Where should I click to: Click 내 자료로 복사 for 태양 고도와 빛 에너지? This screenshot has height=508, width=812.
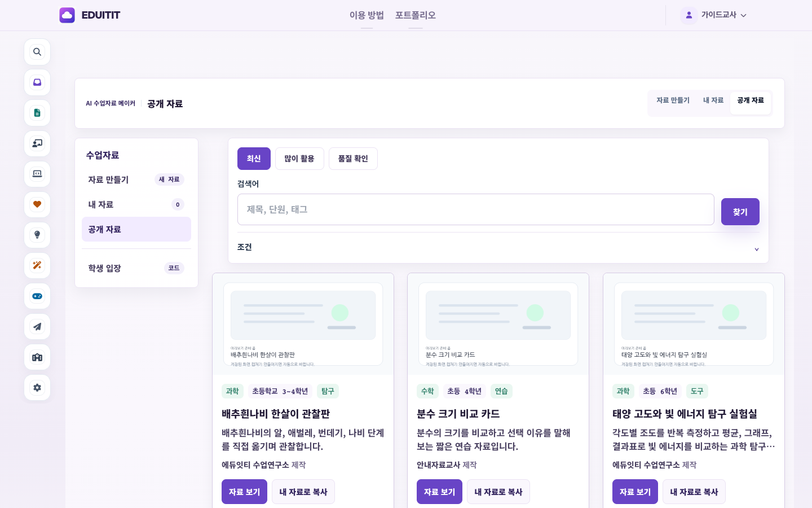coord(694,492)
